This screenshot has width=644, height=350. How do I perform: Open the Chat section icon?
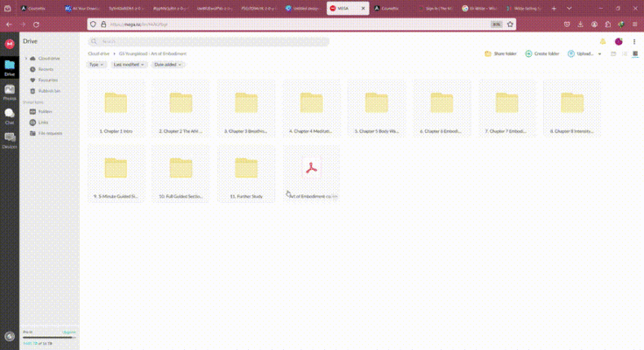click(10, 114)
